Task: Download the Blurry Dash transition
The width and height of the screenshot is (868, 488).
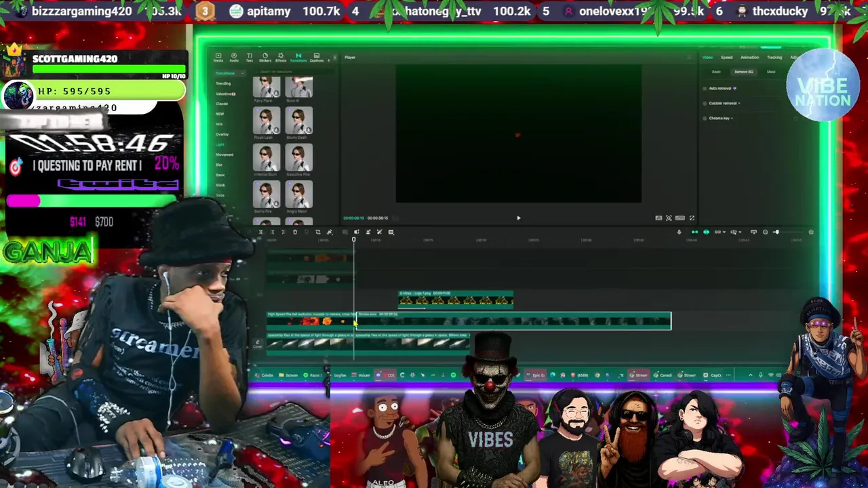Action: (309, 130)
